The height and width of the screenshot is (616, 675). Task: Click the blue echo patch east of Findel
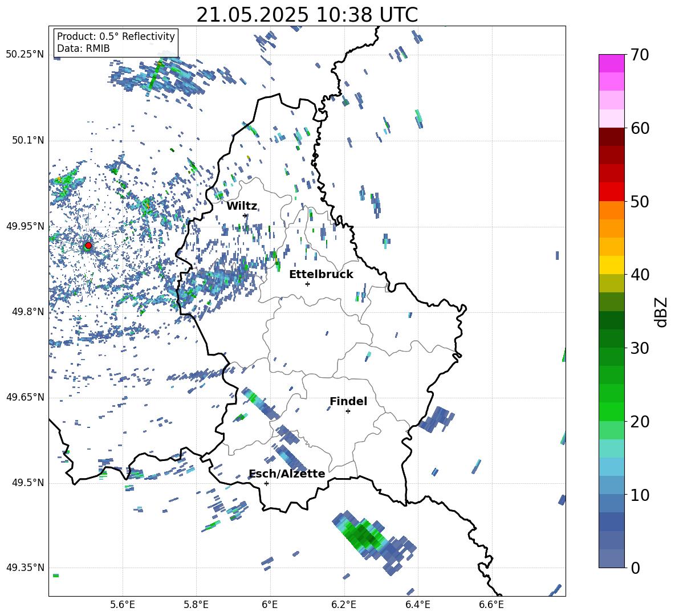(437, 419)
